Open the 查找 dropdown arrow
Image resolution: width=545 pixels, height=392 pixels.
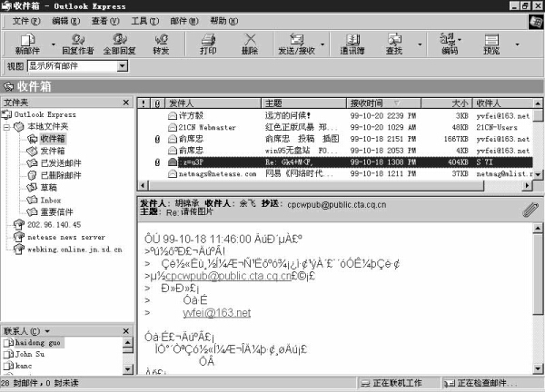tap(420, 44)
